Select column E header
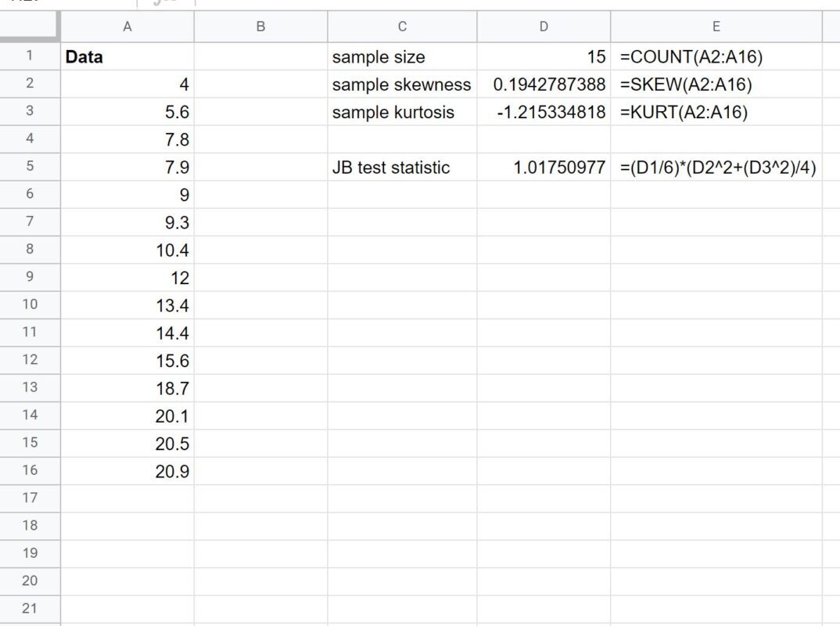This screenshot has height=626, width=840. 716,27
